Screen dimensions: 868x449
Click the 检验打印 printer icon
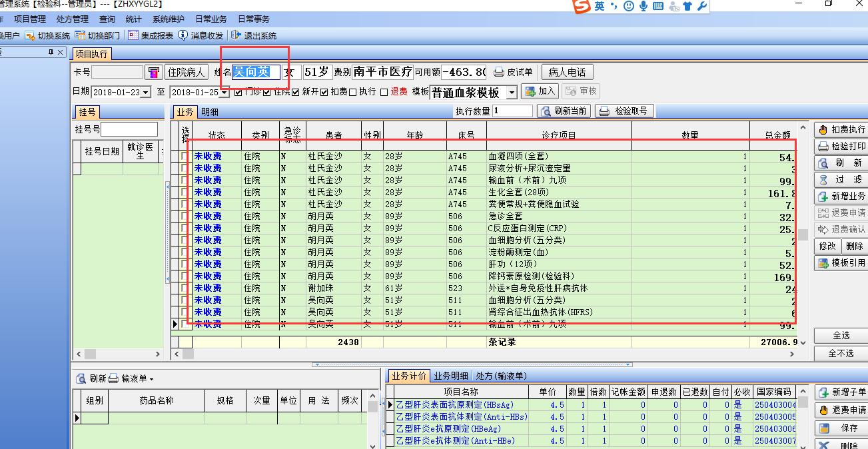tap(823, 146)
